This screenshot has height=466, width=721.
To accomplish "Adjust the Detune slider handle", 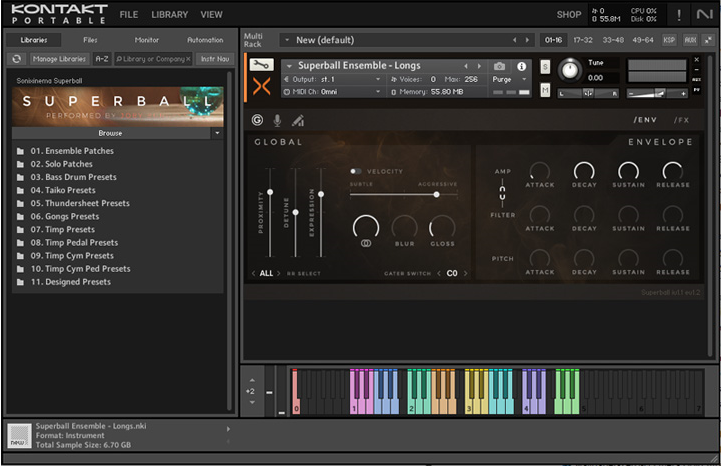I will point(296,212).
